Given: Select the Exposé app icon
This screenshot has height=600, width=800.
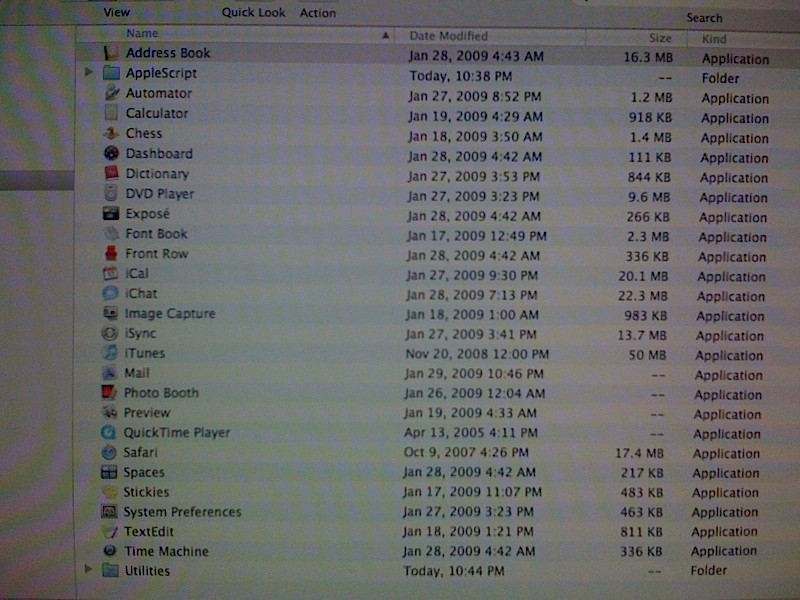Looking at the screenshot, I should pos(111,213).
